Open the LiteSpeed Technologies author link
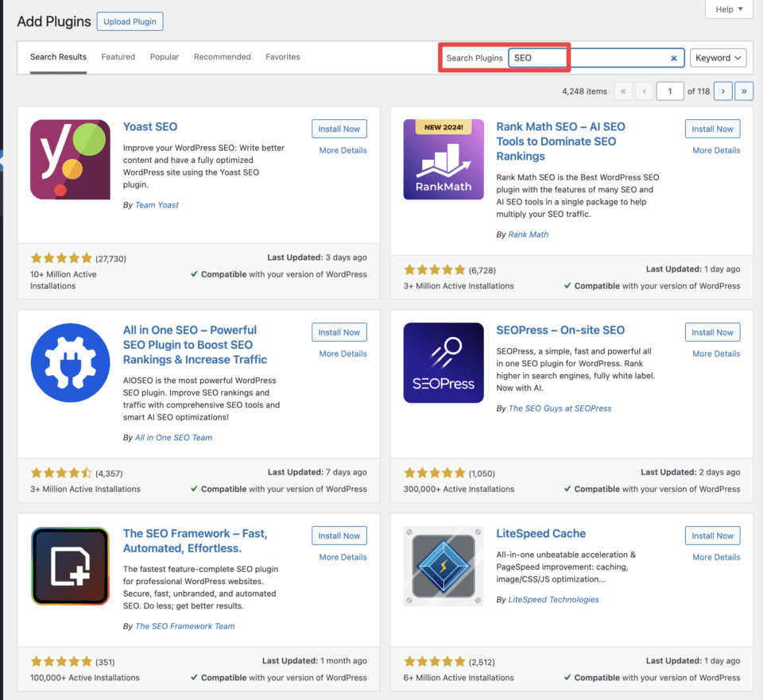This screenshot has width=763, height=700. point(553,600)
